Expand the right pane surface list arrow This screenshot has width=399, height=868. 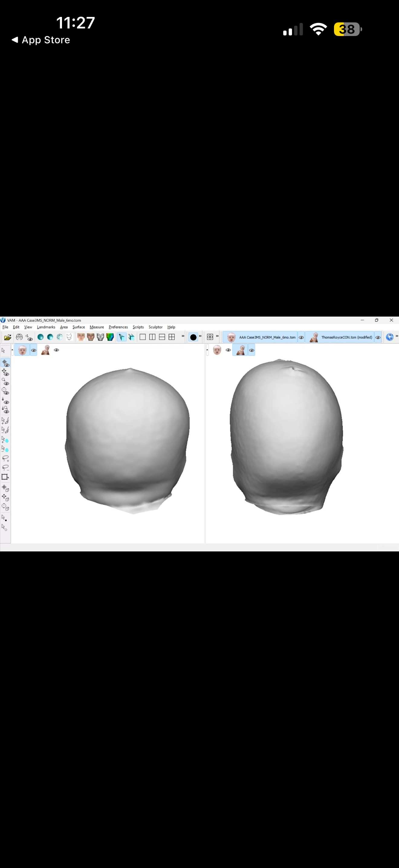tap(207, 350)
